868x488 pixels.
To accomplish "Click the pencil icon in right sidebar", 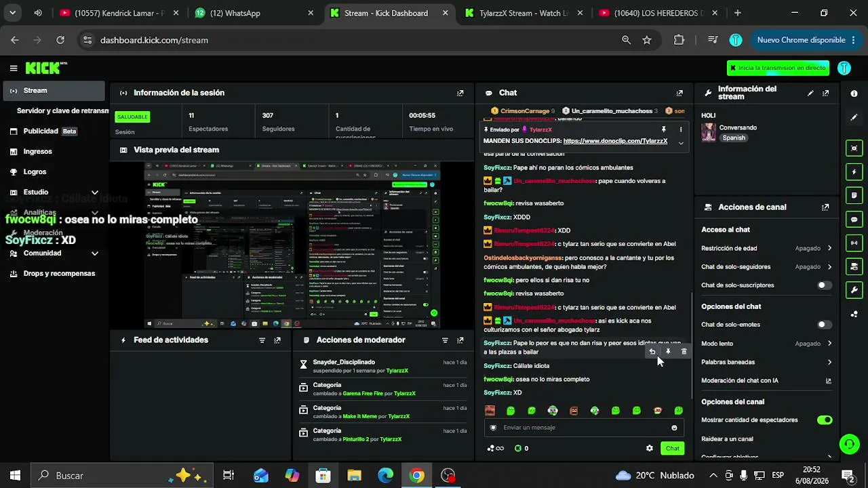I will click(854, 117).
